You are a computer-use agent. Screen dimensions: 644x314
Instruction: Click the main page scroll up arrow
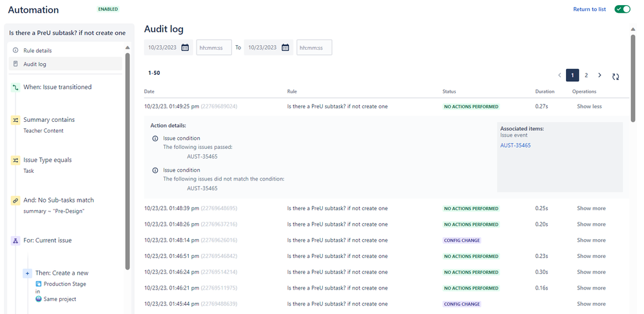(633, 29)
